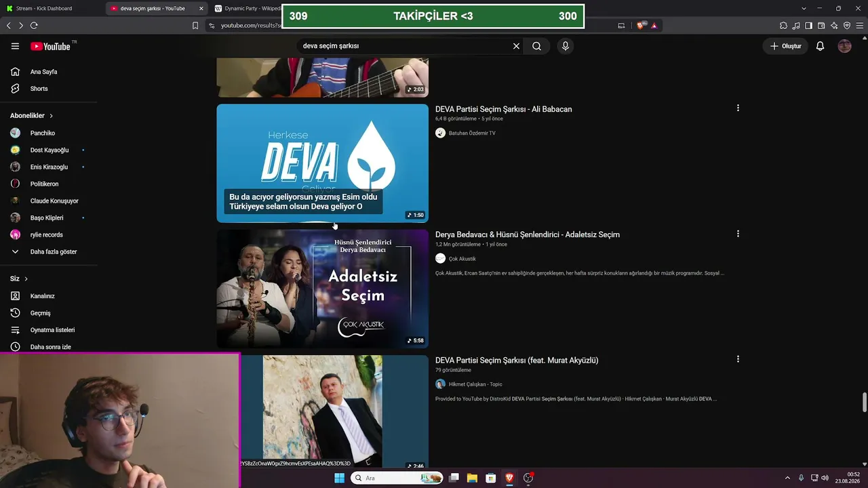868x488 pixels.
Task: Play the Herkese DEVA thumbnail video
Action: click(x=323, y=163)
